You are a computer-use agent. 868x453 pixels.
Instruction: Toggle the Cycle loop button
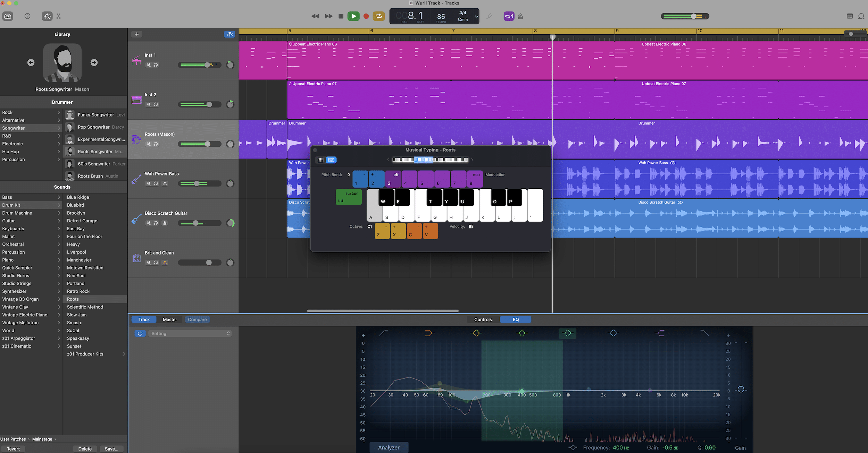coord(379,16)
